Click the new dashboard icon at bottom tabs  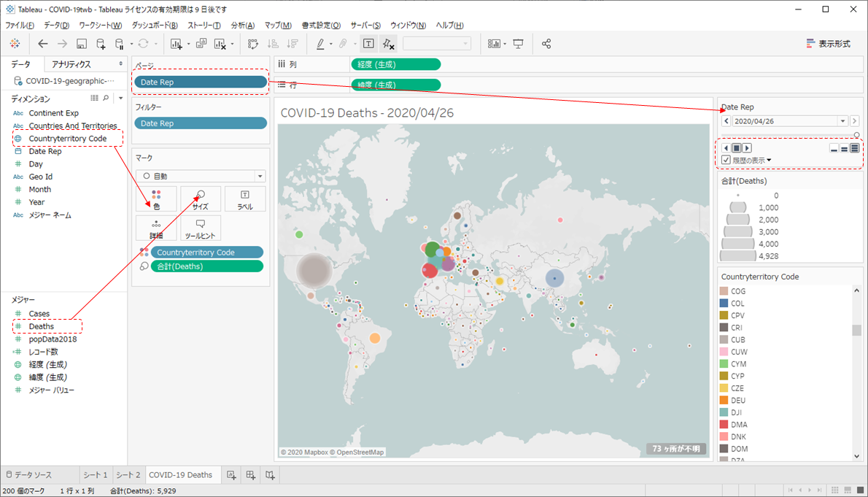(x=251, y=475)
